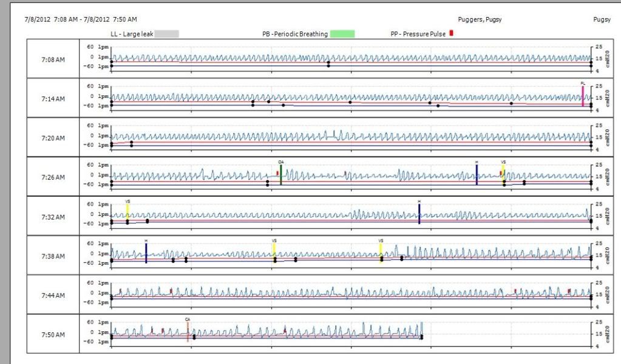Select the pink marker in 7:14 AM row
This screenshot has width=621, height=364.
583,96
